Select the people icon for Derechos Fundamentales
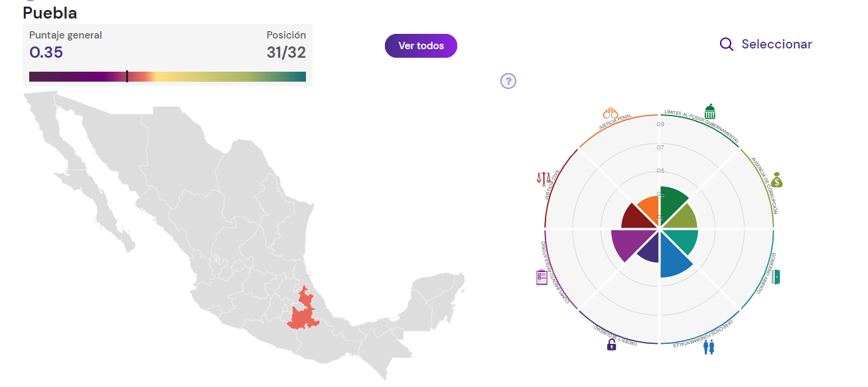 (709, 346)
